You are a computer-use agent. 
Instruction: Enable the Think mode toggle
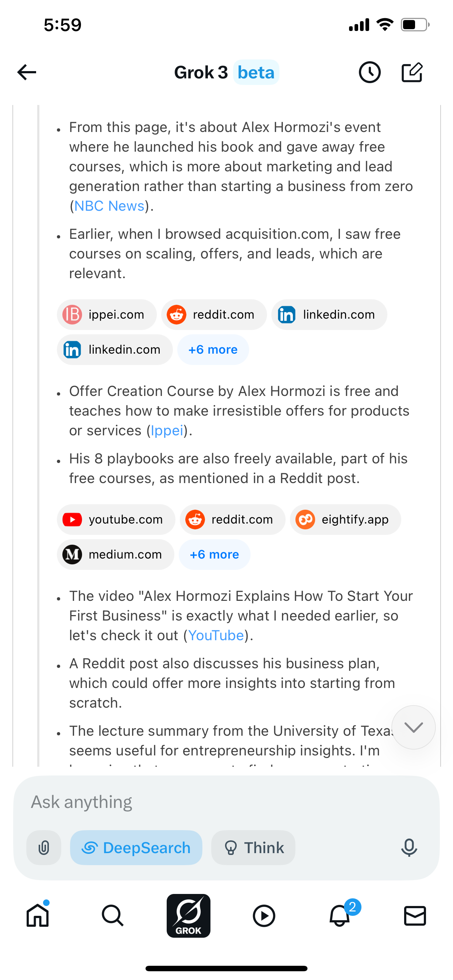tap(253, 848)
